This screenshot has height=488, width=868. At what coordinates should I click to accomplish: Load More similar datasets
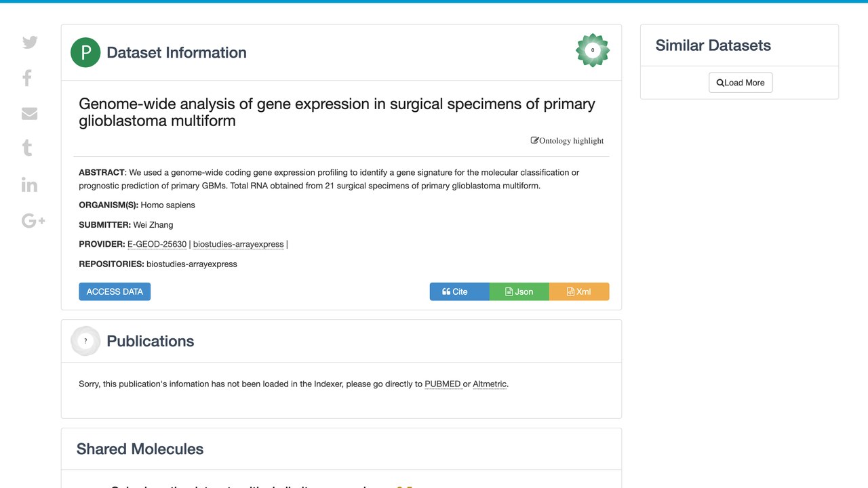click(x=741, y=83)
